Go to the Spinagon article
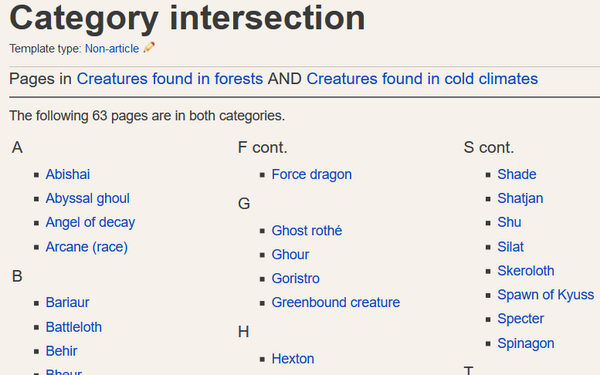 (x=526, y=344)
